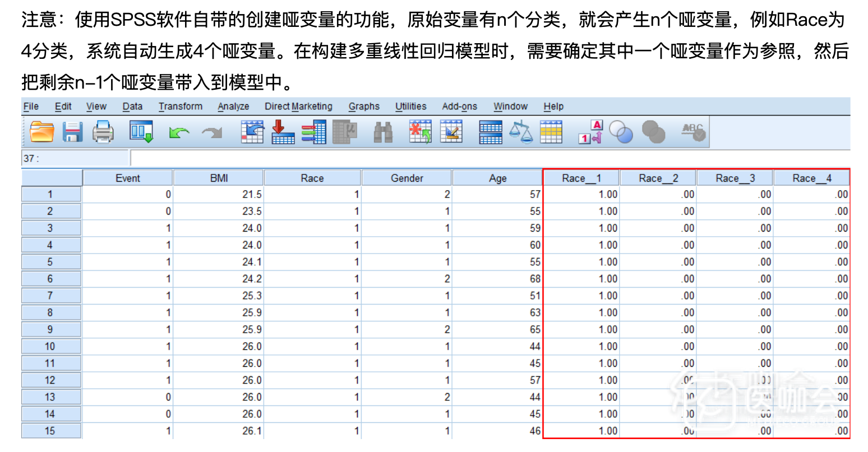
Task: Click the Insert cases icon
Action: (x=420, y=132)
